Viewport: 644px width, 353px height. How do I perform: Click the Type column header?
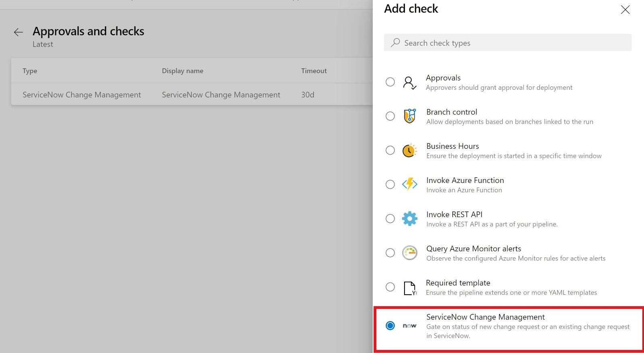tap(30, 71)
